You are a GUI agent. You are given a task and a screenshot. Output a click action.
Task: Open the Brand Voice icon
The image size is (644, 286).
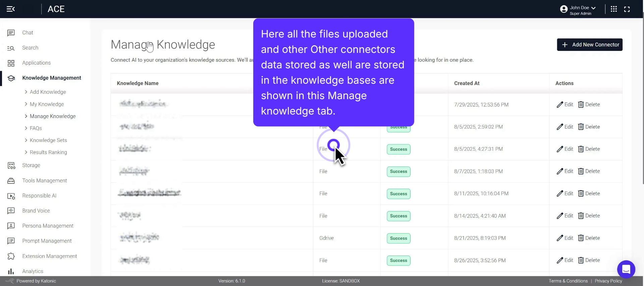11,211
